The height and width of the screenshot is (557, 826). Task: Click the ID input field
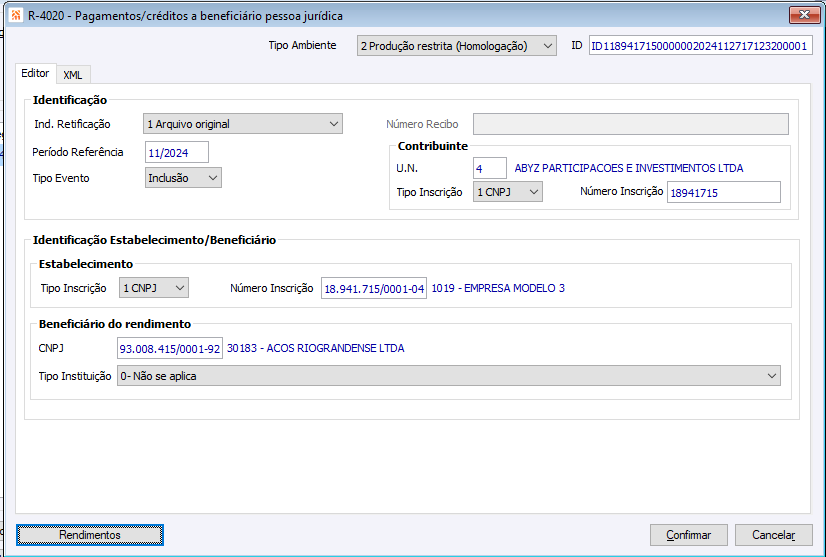pyautogui.click(x=700, y=46)
